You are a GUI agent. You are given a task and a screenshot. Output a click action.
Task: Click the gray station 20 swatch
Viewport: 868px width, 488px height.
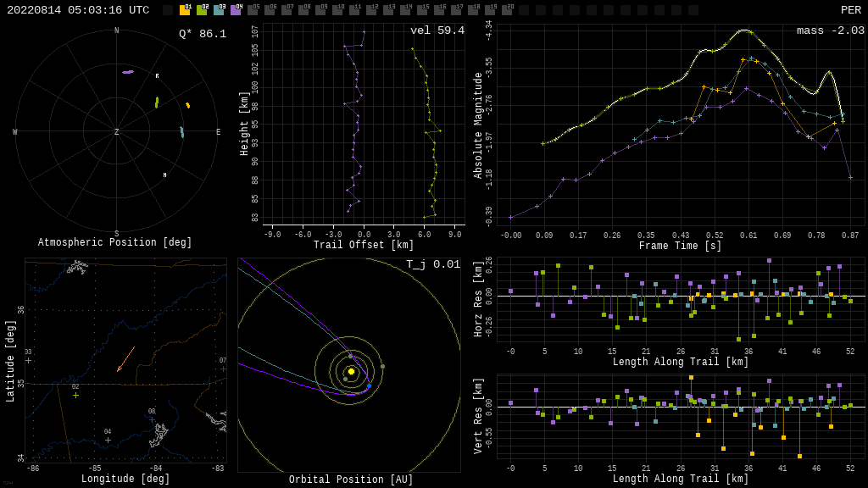click(507, 10)
